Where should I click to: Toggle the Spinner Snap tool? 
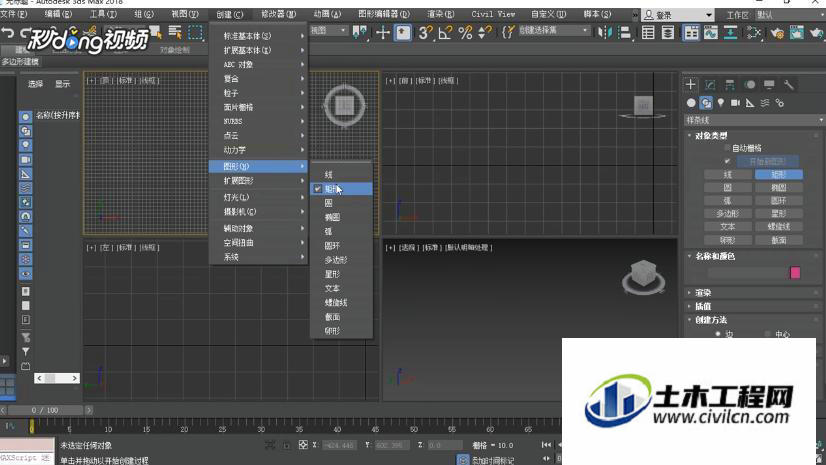click(485, 33)
